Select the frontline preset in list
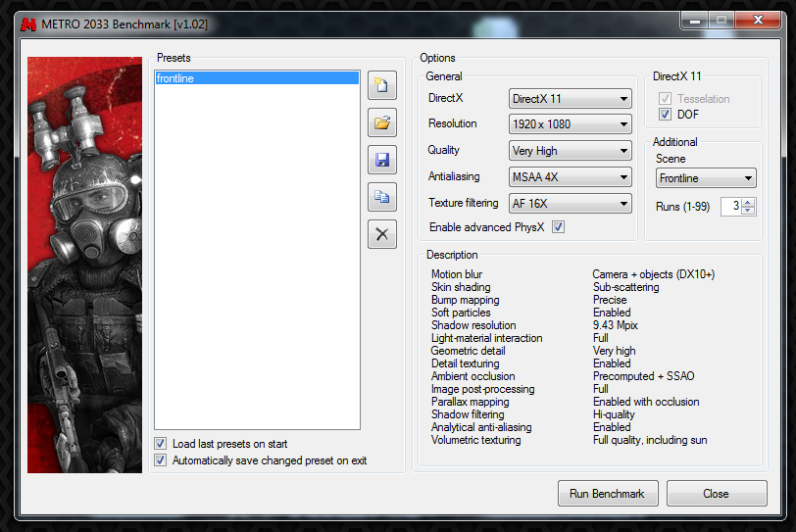Screen dimensions: 796x532 tap(257, 78)
